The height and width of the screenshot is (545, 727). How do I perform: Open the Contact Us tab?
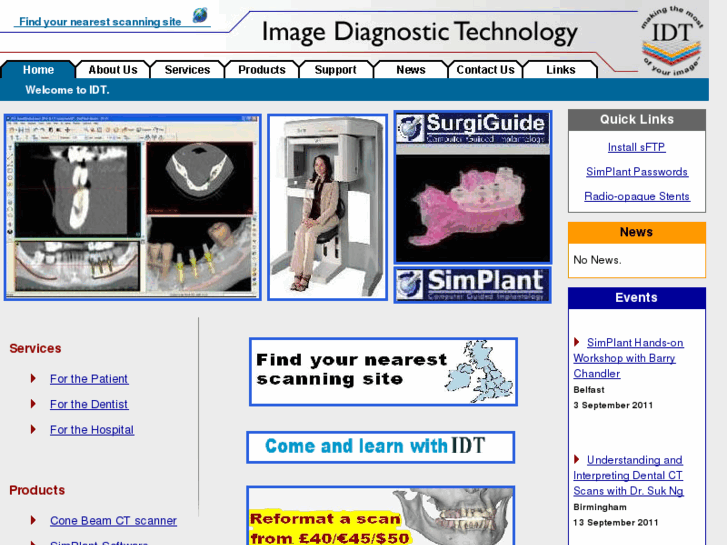coord(485,70)
